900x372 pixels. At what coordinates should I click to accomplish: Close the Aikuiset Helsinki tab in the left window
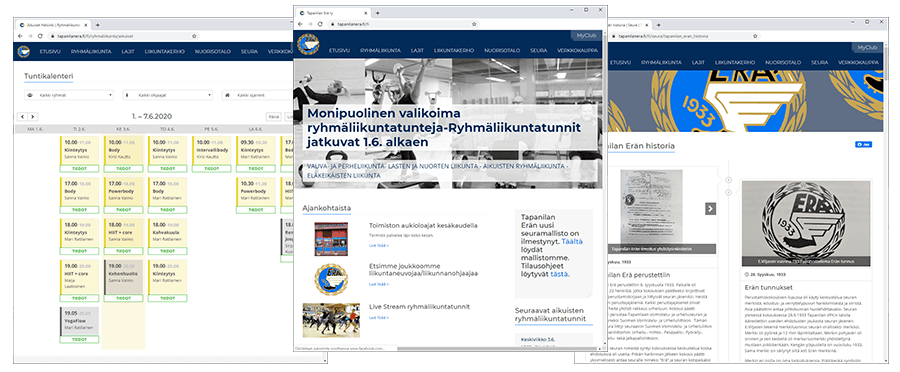87,25
